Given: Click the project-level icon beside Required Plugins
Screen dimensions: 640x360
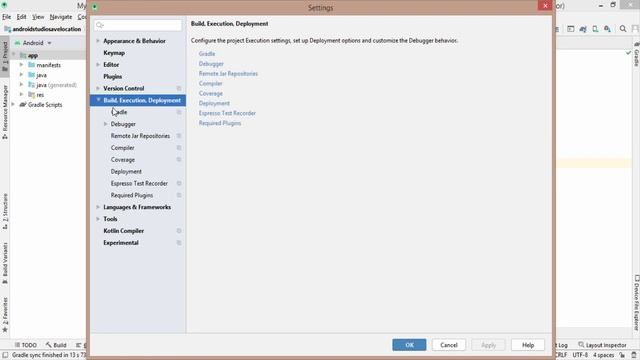Looking at the screenshot, I should point(179,196).
